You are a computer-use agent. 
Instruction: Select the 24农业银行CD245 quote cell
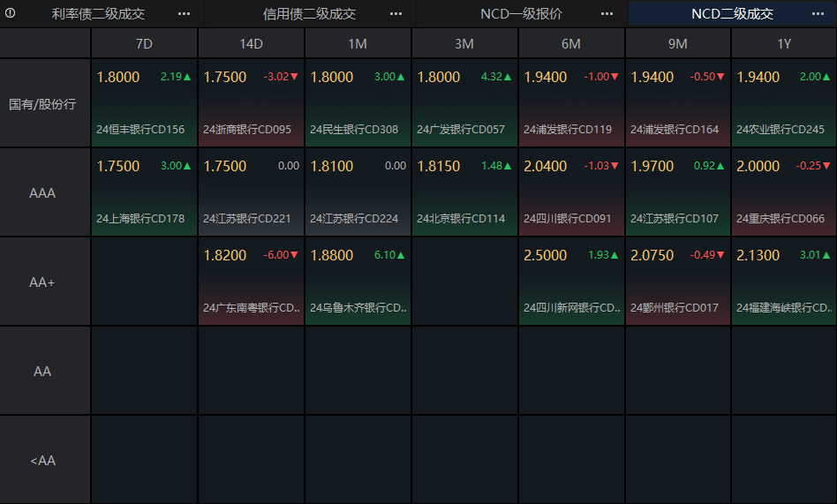point(784,103)
